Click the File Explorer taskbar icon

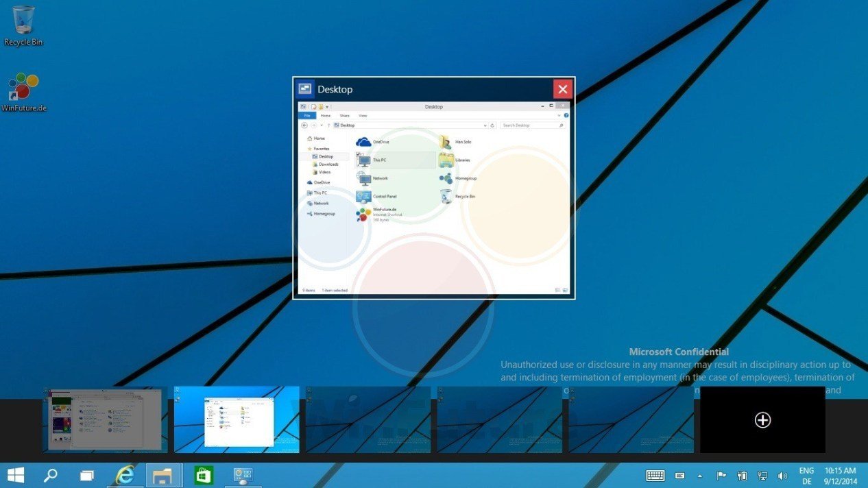163,475
